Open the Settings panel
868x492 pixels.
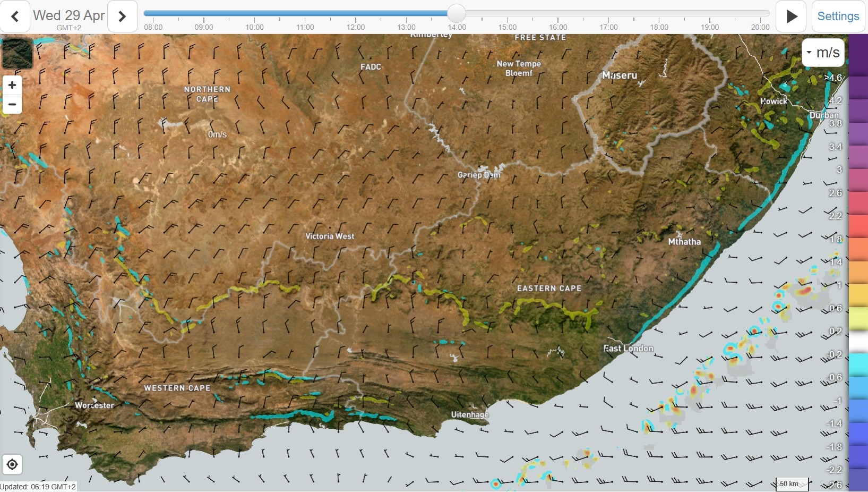point(838,16)
